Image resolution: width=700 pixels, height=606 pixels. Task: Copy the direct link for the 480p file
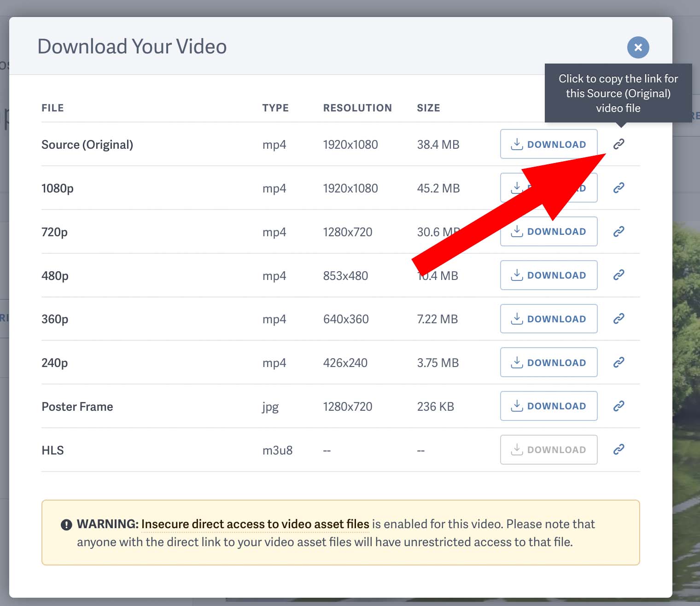coord(618,275)
